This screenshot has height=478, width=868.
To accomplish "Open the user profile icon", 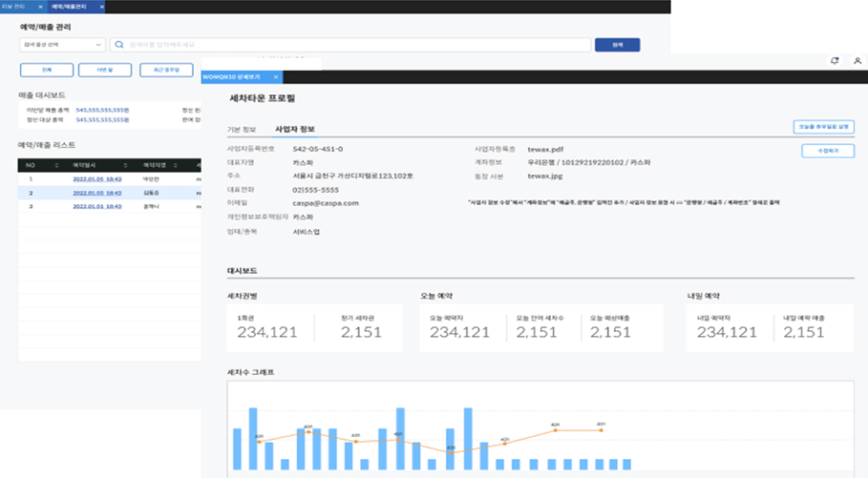I will (x=857, y=61).
